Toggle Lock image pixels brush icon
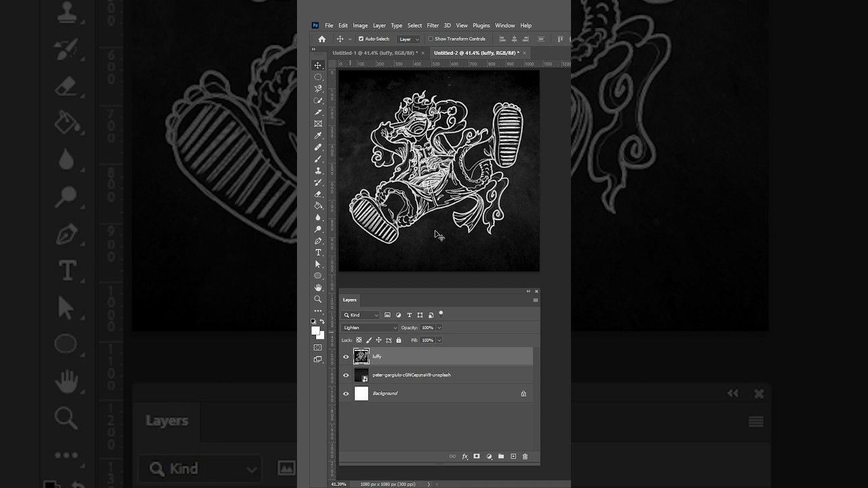Image resolution: width=868 pixels, height=488 pixels. click(369, 340)
